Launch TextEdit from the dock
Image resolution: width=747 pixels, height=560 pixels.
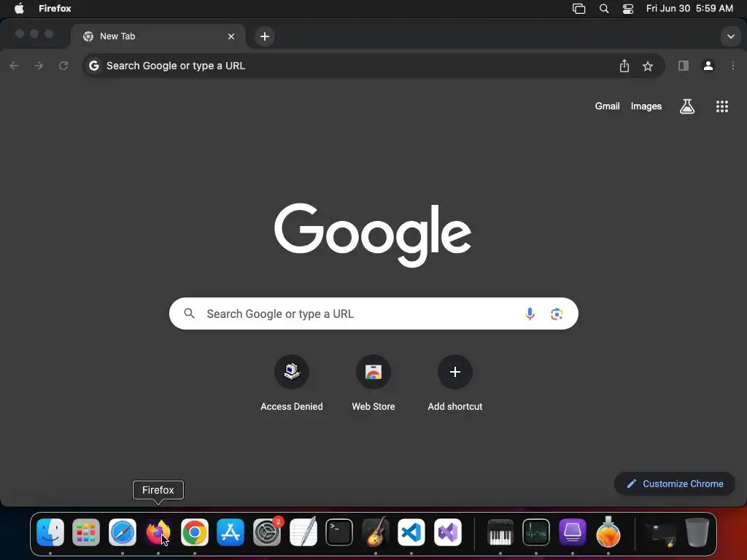[x=303, y=532]
